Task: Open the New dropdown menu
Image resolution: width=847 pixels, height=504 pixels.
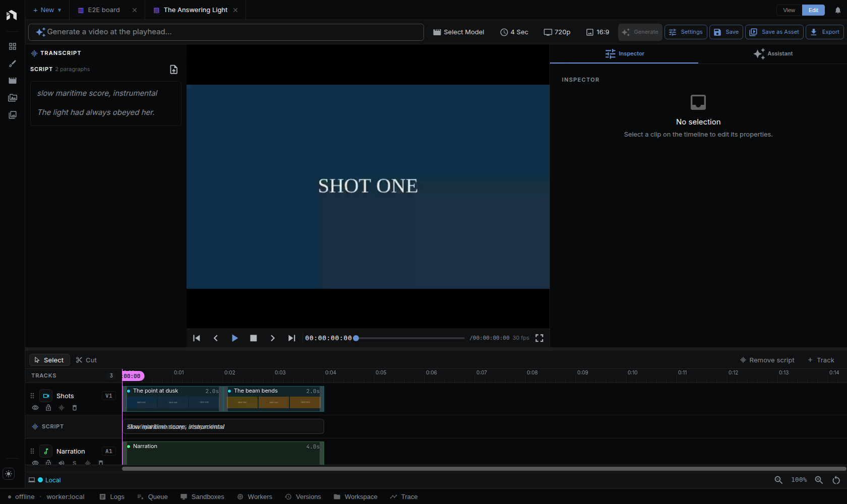Action: pos(47,10)
